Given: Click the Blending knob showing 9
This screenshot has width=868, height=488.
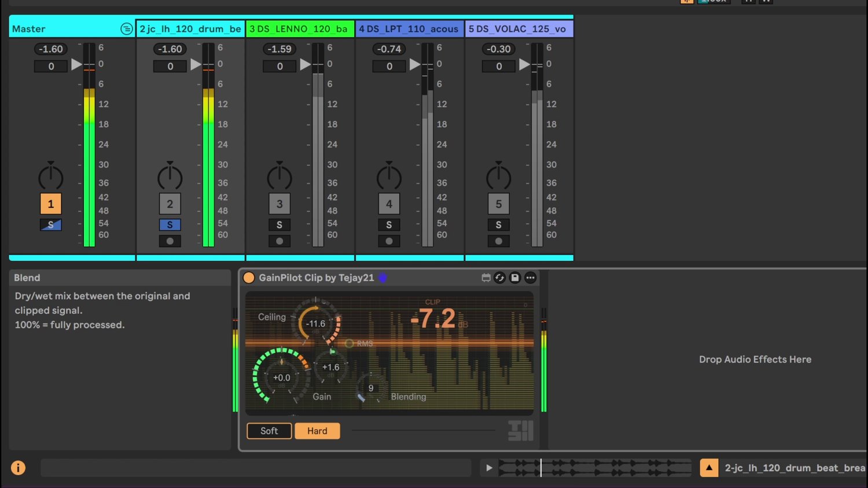Looking at the screenshot, I should 370,388.
